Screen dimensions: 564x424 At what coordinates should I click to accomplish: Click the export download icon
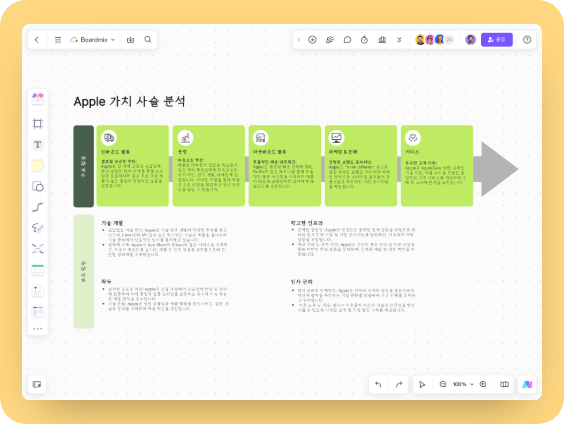(x=131, y=40)
